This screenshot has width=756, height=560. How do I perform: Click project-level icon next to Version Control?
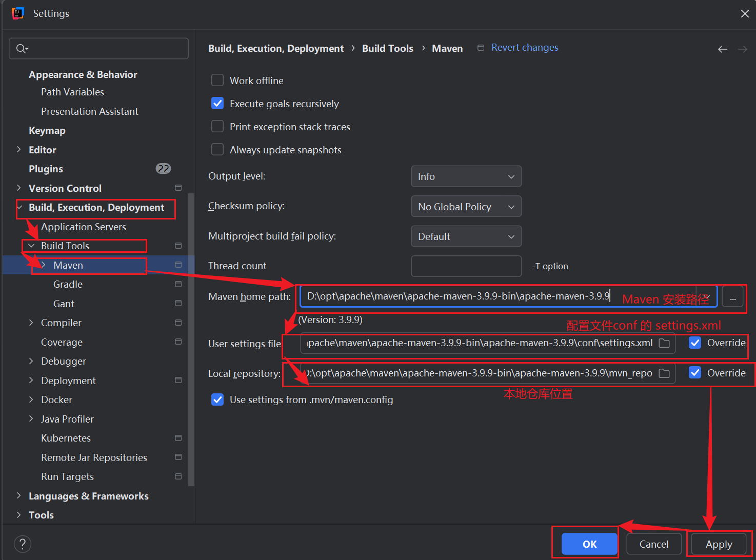pos(178,188)
